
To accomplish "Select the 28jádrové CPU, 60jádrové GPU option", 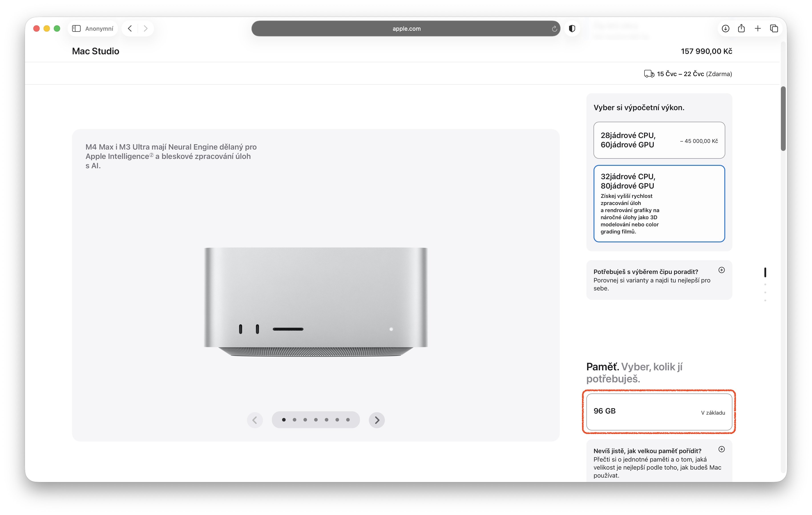I will [x=659, y=140].
